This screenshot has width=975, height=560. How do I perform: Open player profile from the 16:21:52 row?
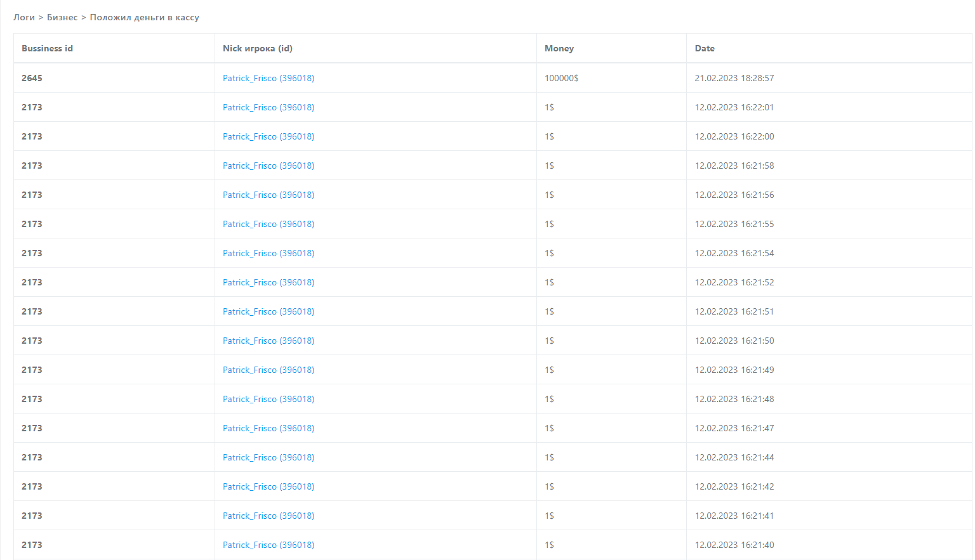tap(268, 282)
